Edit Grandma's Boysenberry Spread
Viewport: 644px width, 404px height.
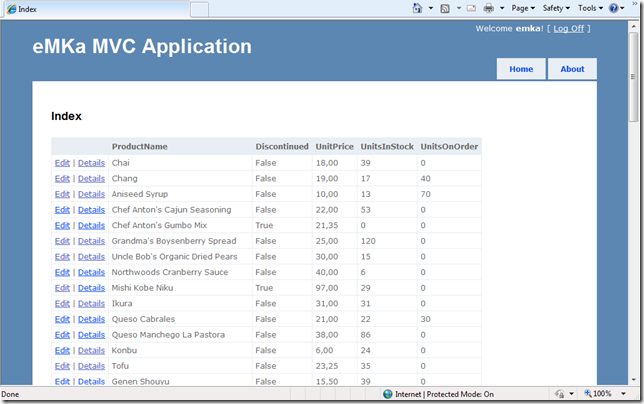[x=62, y=241]
